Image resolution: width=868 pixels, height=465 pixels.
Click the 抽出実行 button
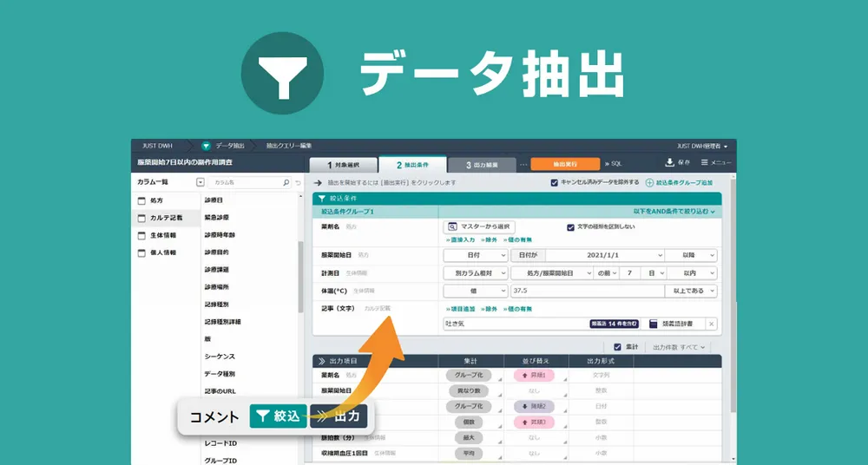click(565, 165)
